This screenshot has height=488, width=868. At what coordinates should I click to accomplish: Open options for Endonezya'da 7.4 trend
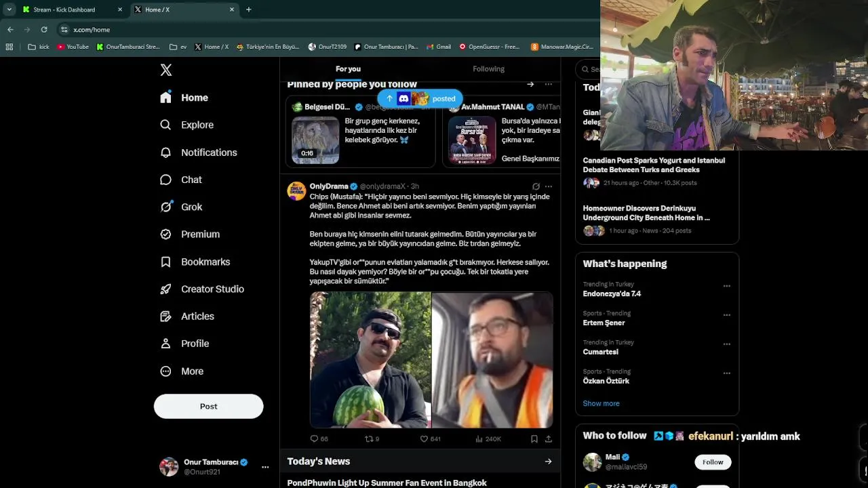click(726, 286)
